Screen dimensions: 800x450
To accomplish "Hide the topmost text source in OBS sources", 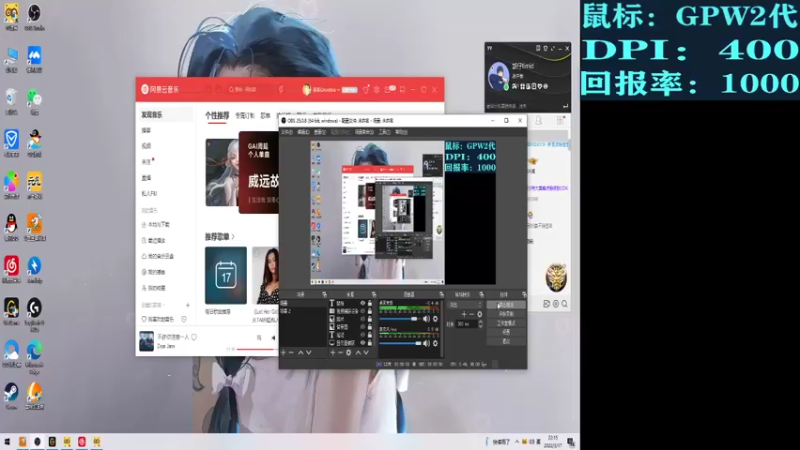I will pyautogui.click(x=363, y=303).
